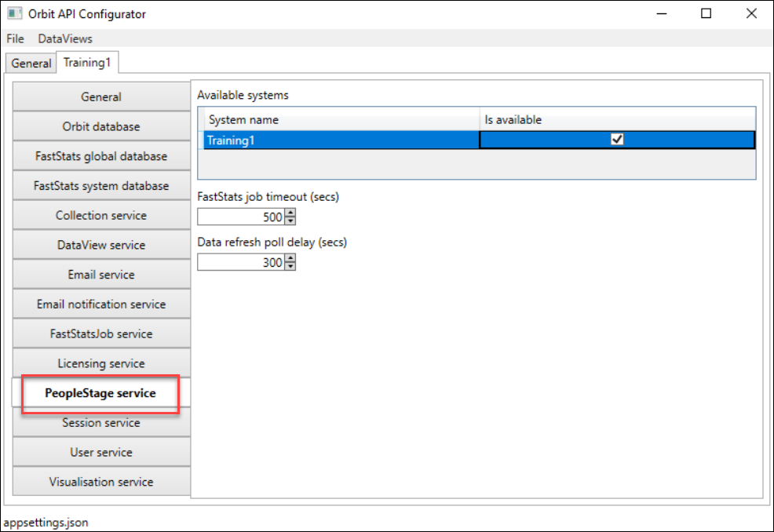Open FastStats system database section
This screenshot has height=532, width=774.
click(x=101, y=185)
